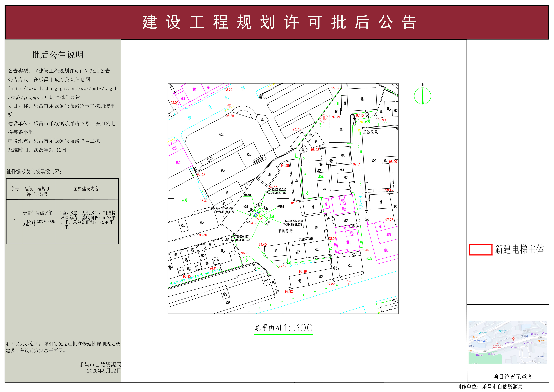The image size is (554, 392).
Task: Click the cell describing 1座,8层(无机房)
Action: 88,220
